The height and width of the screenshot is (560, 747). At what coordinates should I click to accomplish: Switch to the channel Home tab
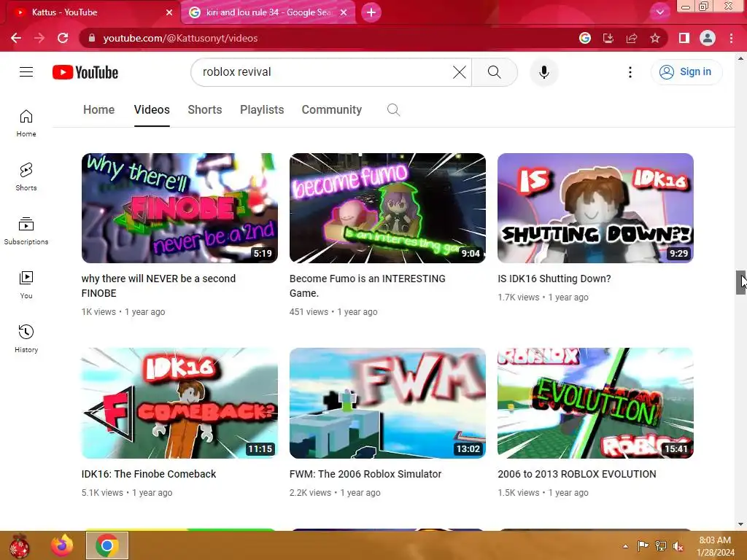point(99,110)
